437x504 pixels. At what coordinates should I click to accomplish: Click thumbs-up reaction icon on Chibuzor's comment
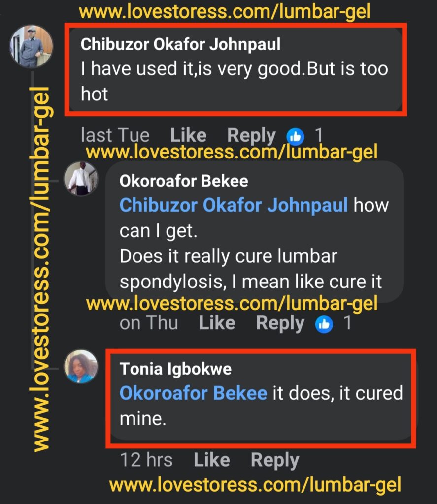295,137
